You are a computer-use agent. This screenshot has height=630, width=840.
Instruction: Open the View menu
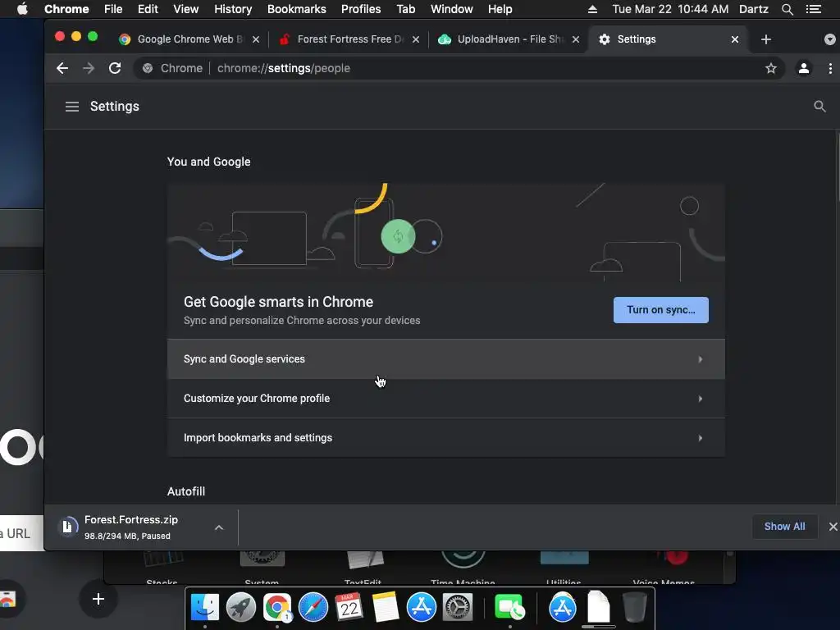pos(186,9)
